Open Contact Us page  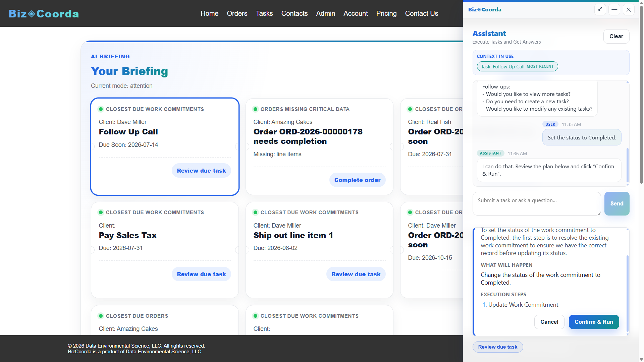point(422,13)
